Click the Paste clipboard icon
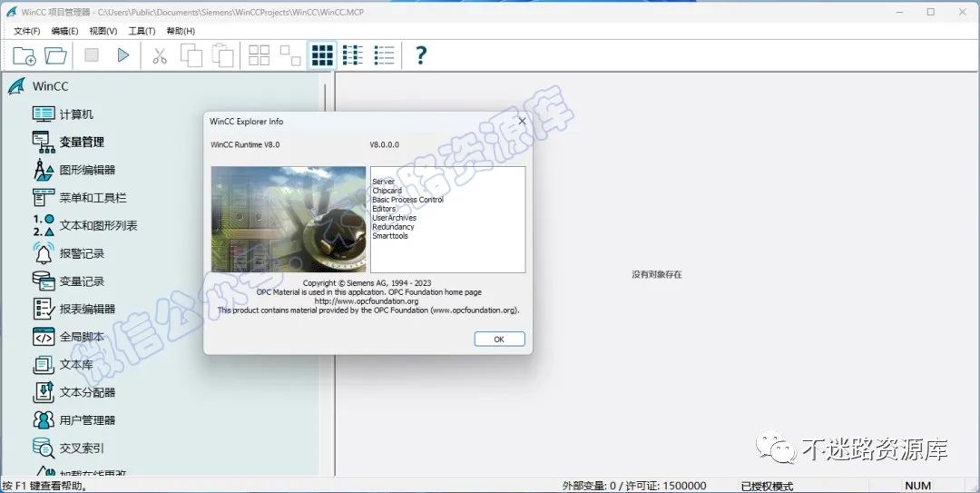 click(x=222, y=55)
